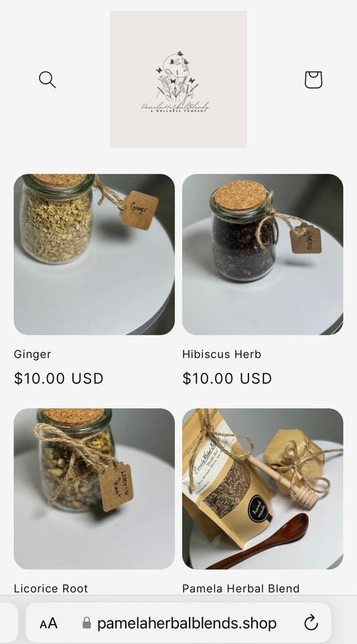Viewport: 357px width, 644px height.
Task: Focus the pamelaherbalblends.shop address field
Action: 178,623
